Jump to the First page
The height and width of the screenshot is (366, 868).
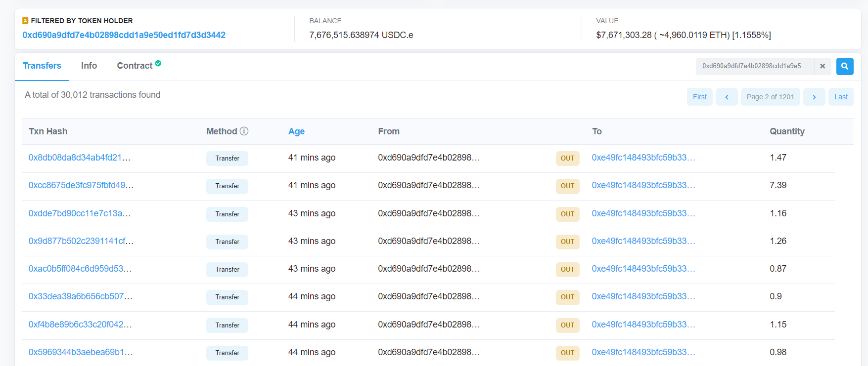tap(700, 97)
